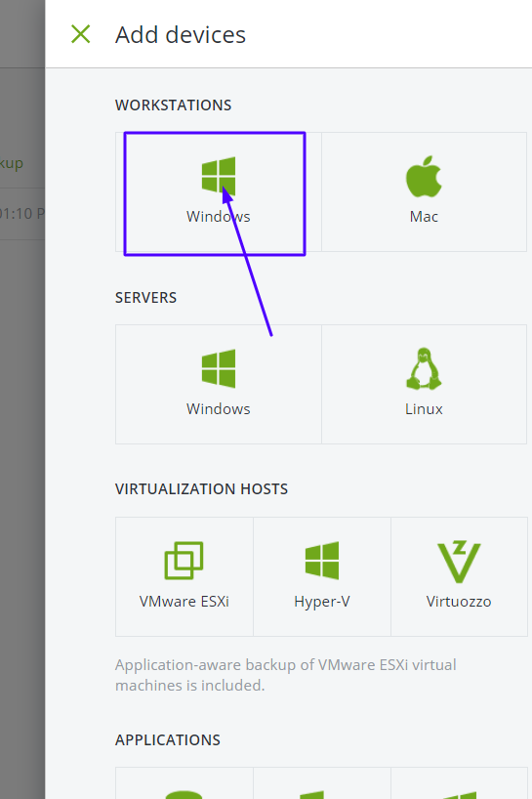The height and width of the screenshot is (799, 532).
Task: Select the Windows icon under Servers
Action: click(x=219, y=368)
